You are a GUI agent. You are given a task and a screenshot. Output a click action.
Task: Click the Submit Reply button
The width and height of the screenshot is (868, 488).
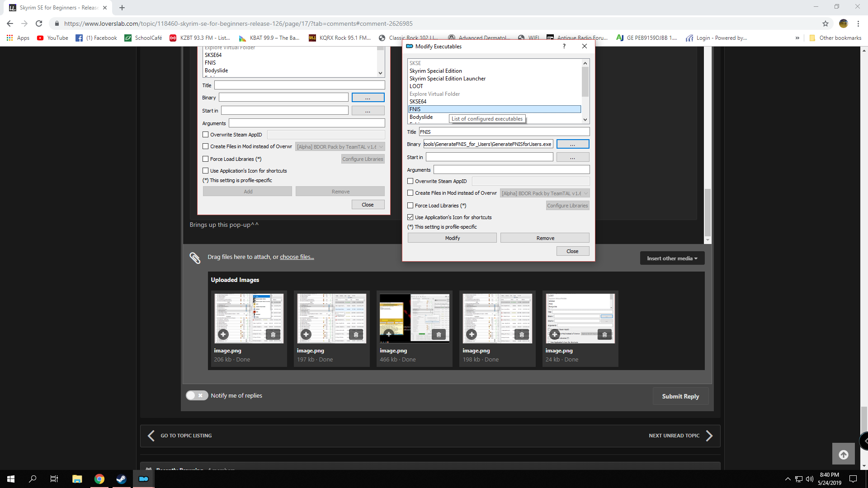tap(680, 396)
